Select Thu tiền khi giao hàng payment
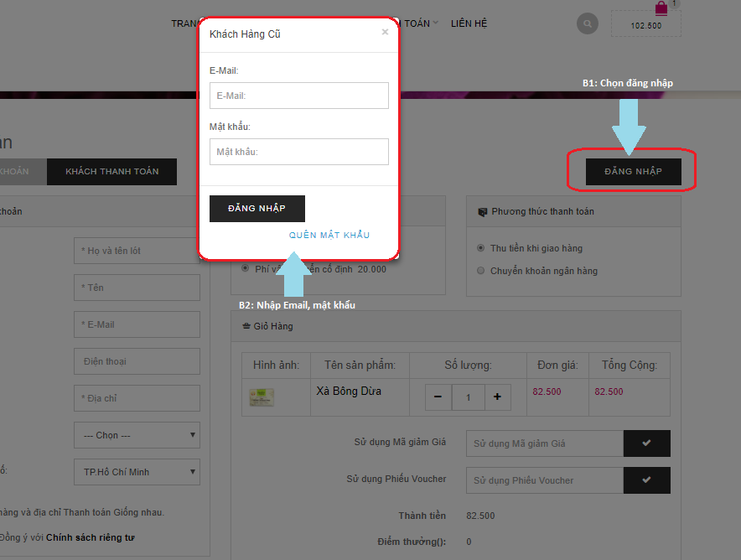741x560 pixels. point(480,248)
